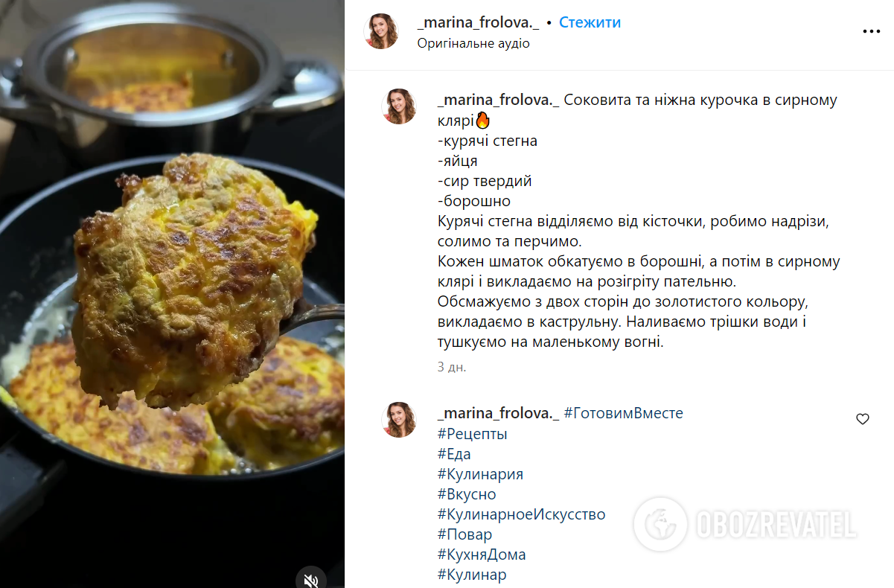
Task: Like the hashtag comment with the heart icon
Action: point(863,419)
